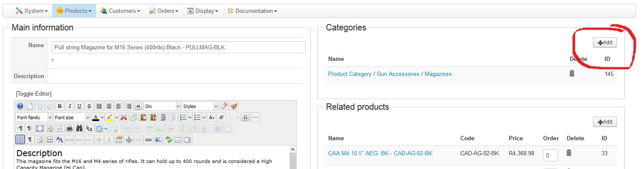Open find with the binoculars icon
The image size is (644, 169).
(79, 128)
